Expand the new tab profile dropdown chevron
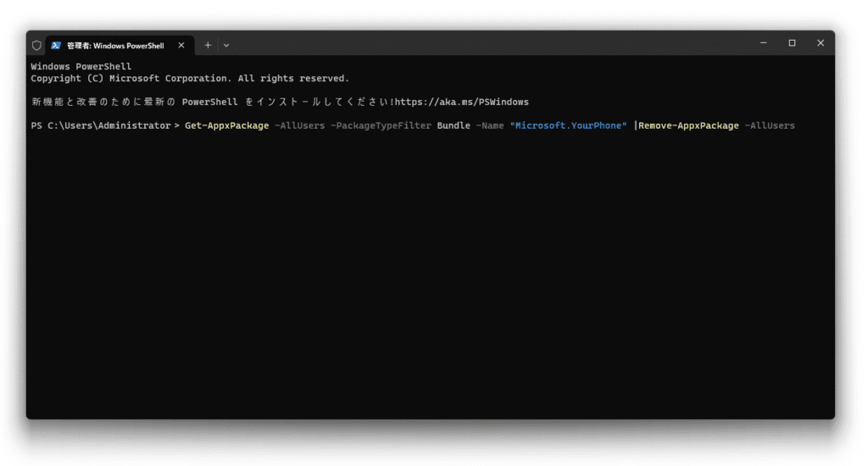868x466 pixels. tap(226, 46)
